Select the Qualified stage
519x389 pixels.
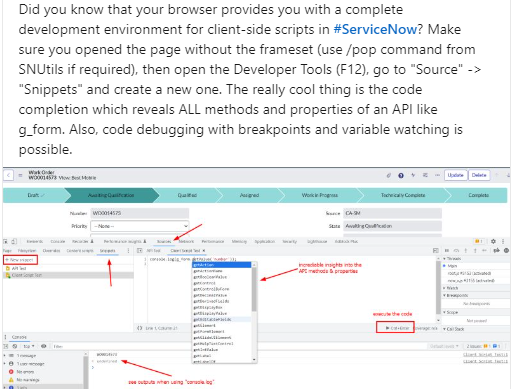[187, 195]
